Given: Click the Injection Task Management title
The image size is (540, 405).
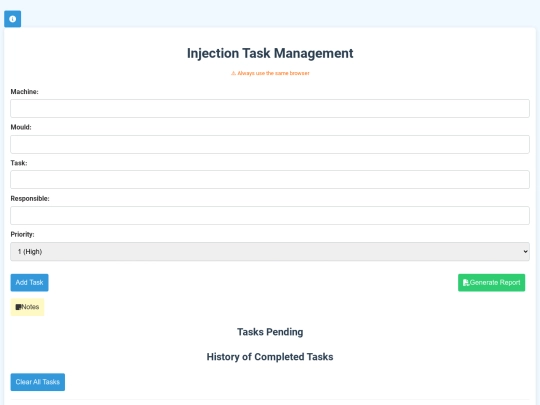Looking at the screenshot, I should click(270, 53).
